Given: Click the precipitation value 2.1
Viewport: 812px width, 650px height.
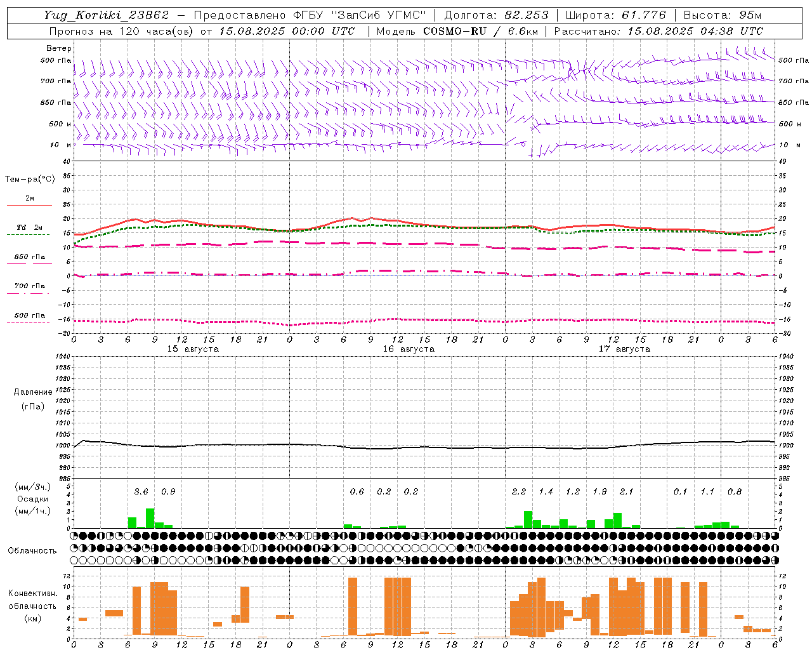Looking at the screenshot, I should [626, 492].
